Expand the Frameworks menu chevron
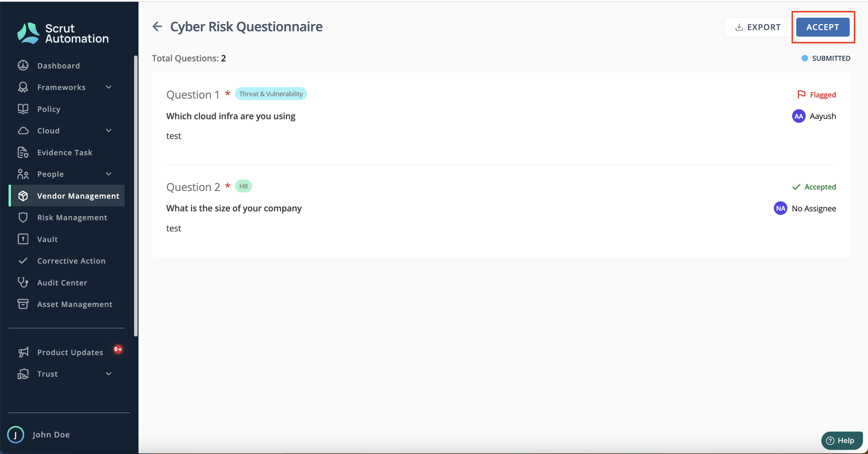The image size is (868, 454). click(x=109, y=87)
